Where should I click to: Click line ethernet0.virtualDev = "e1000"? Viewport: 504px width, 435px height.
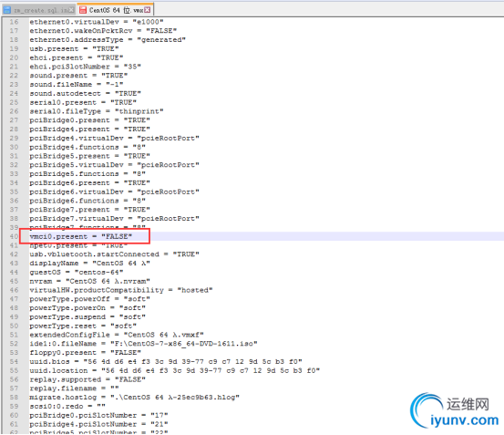97,22
